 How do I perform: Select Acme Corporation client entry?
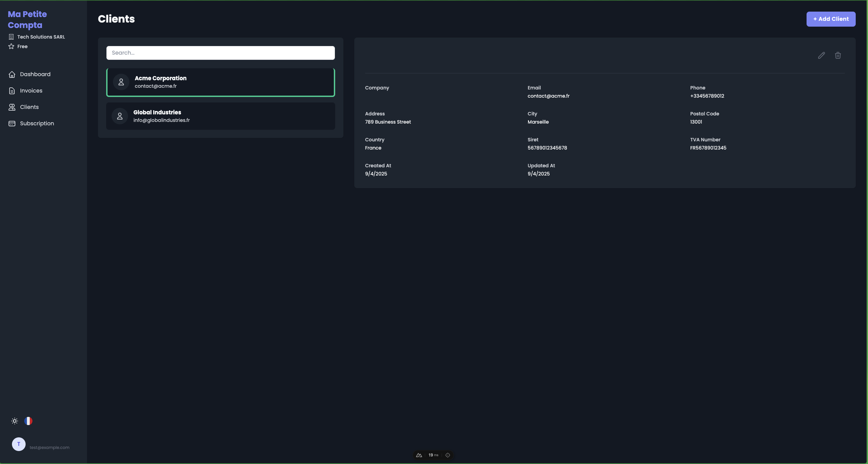tap(220, 82)
